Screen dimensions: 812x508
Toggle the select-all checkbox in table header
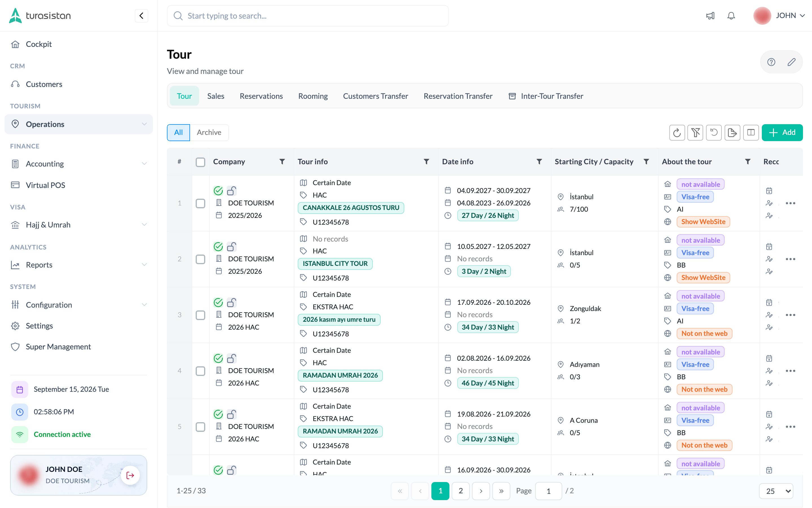pyautogui.click(x=200, y=162)
